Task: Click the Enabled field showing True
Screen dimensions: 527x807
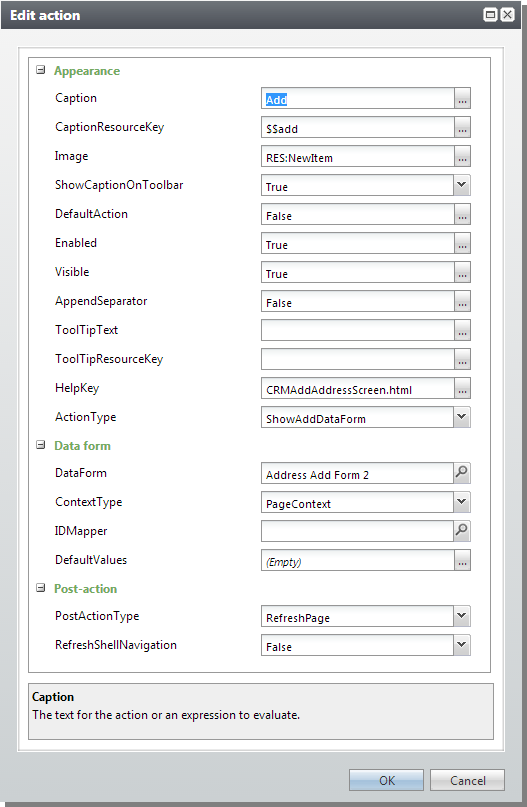Action: [358, 243]
